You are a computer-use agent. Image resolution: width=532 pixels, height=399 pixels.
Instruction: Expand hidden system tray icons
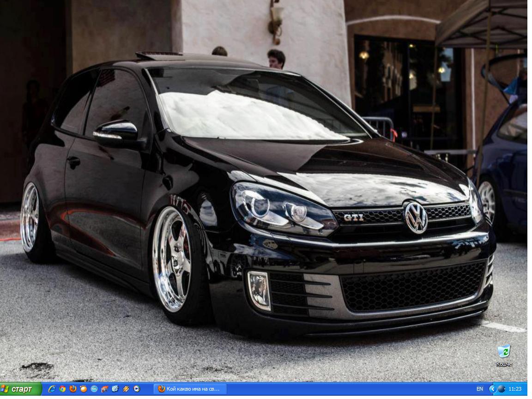492,389
